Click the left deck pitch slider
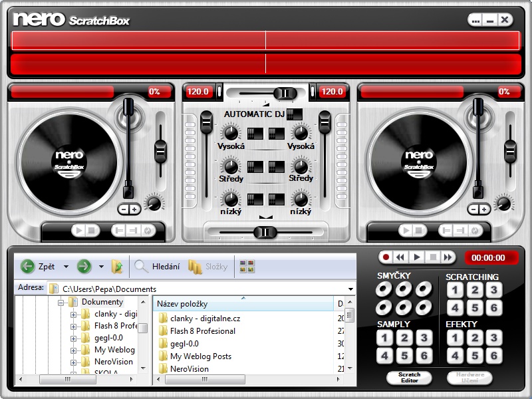532x399 pixels. [x=160, y=152]
